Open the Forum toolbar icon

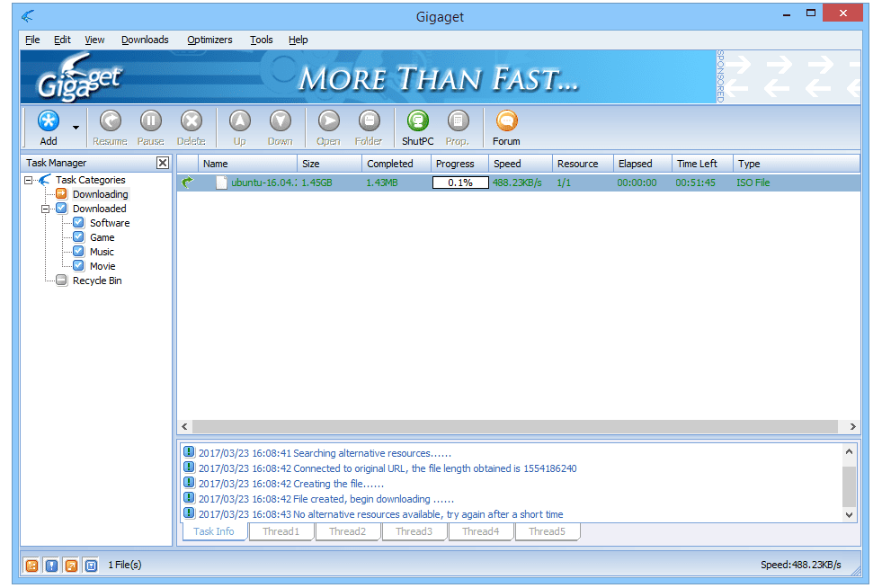click(506, 121)
